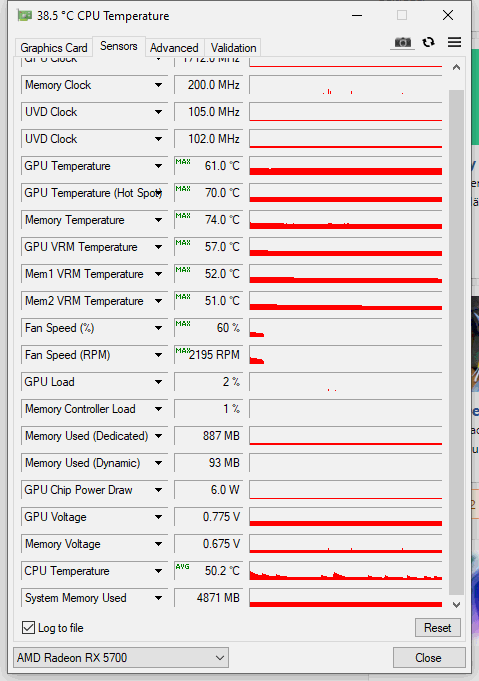Go to the Validation tab
Image resolution: width=479 pixels, height=681 pixels.
point(233,48)
